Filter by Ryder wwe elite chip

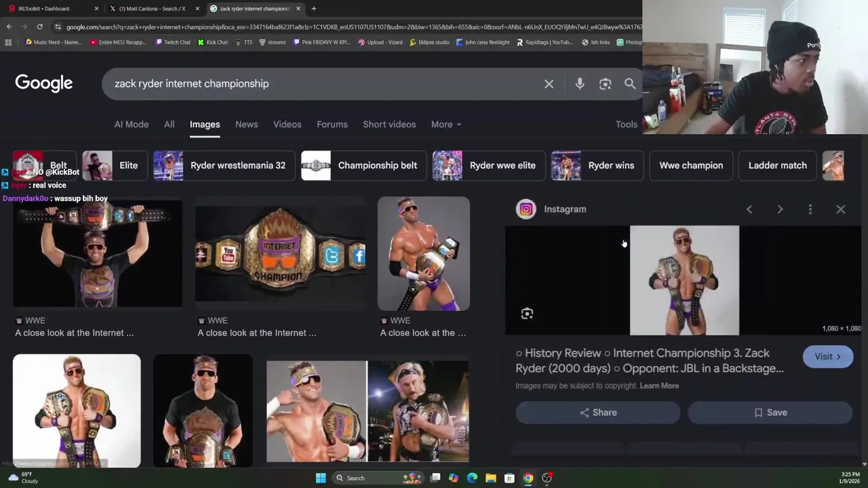[x=488, y=165]
